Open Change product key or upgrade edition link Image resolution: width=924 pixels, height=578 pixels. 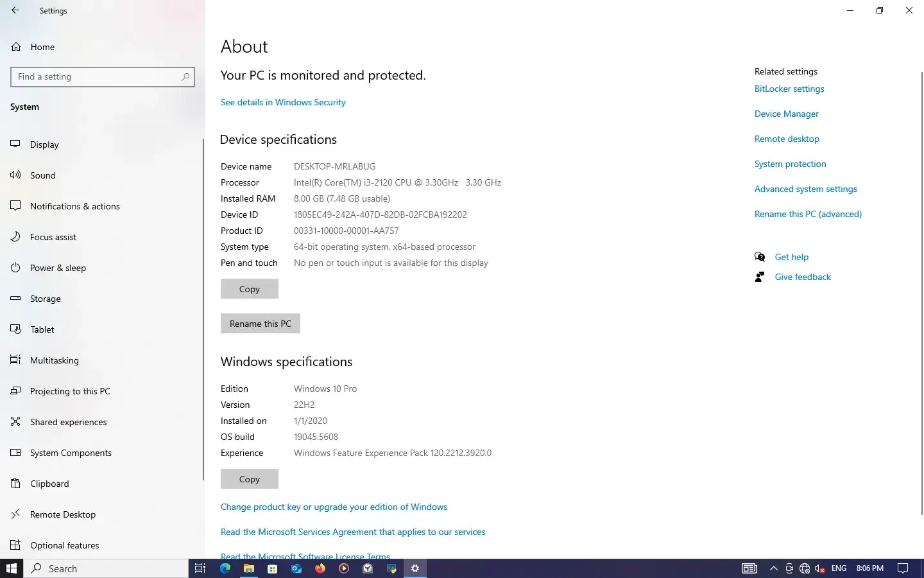coord(334,507)
